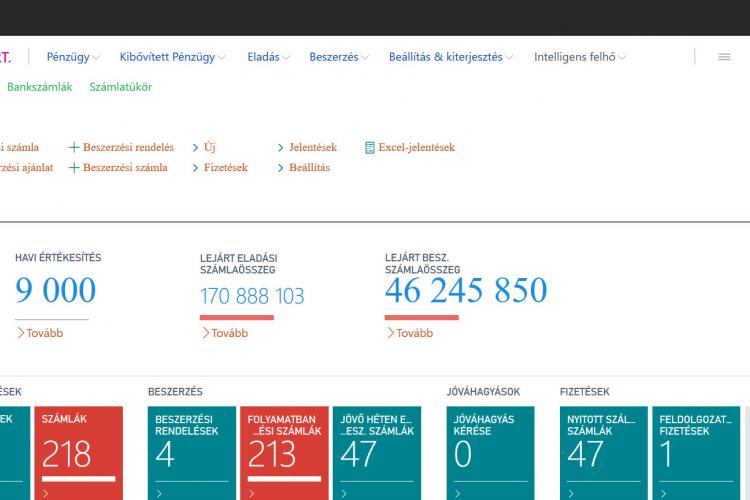
Task: Click arrow on Jóváhagyás kérése tile
Action: tap(457, 493)
